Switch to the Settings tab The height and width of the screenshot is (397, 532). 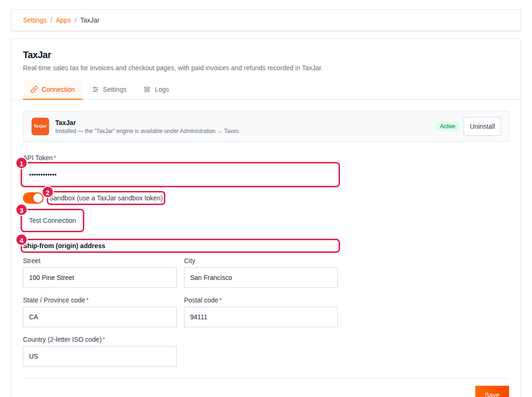point(110,89)
